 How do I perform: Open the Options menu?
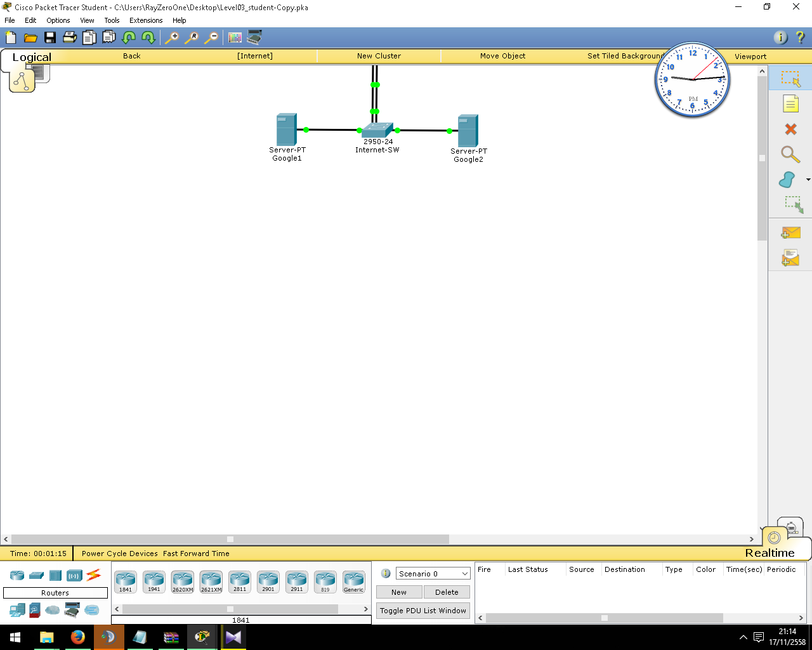(x=58, y=20)
